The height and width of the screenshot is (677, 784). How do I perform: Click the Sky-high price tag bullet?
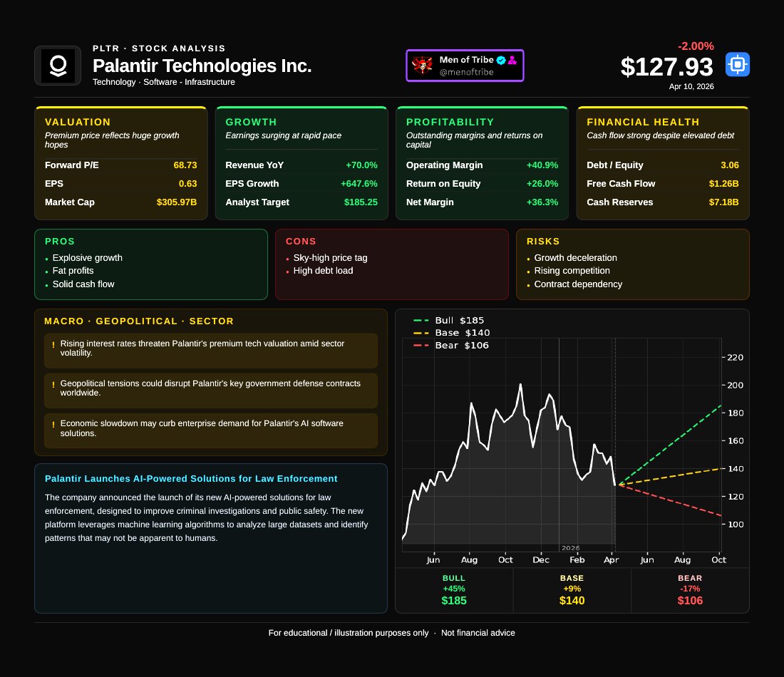(330, 257)
